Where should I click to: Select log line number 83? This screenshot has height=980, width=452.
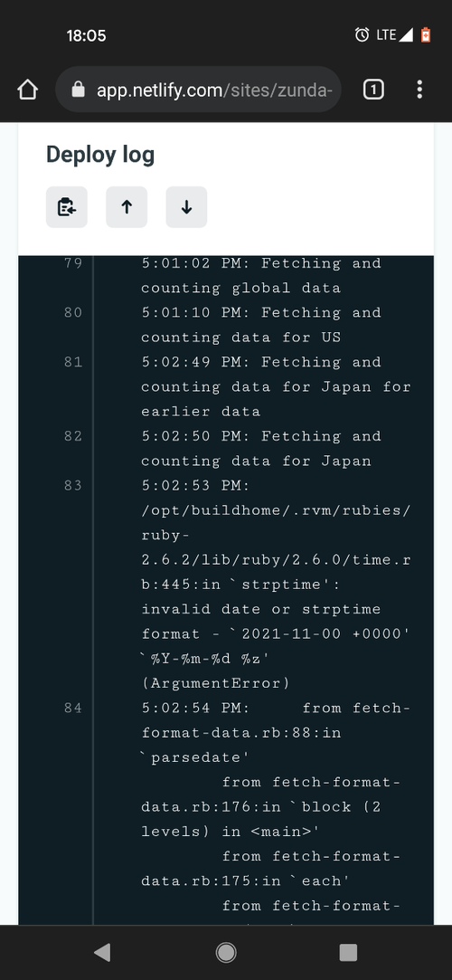73,486
